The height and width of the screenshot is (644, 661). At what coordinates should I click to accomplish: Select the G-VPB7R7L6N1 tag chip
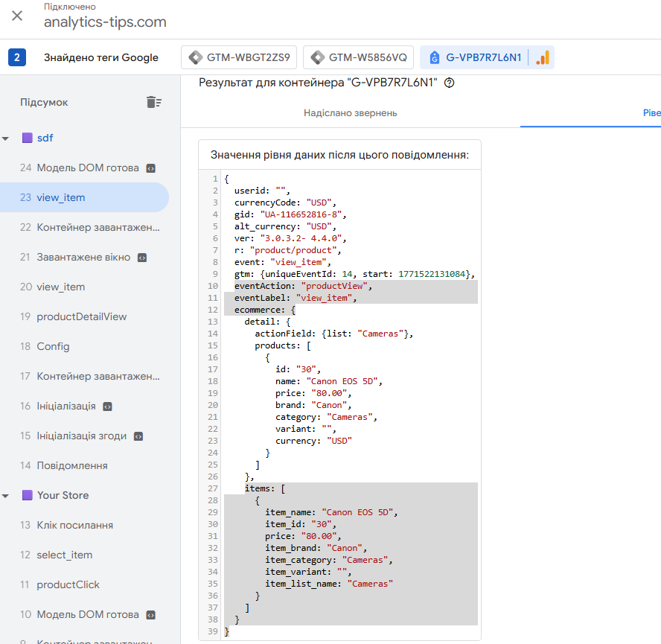(475, 57)
